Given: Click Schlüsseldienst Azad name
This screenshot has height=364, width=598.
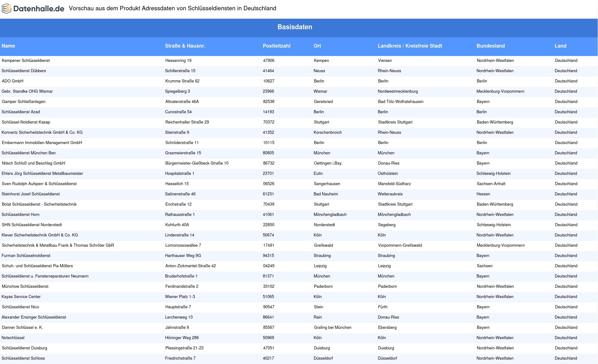Looking at the screenshot, I should (x=21, y=112).
